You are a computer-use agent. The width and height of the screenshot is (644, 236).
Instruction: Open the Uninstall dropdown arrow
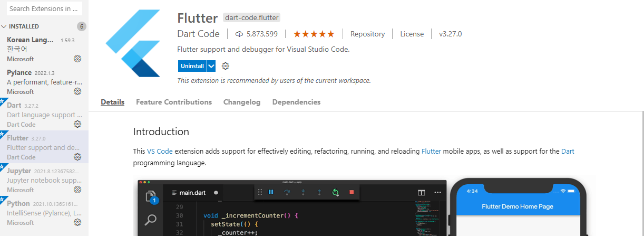(211, 66)
